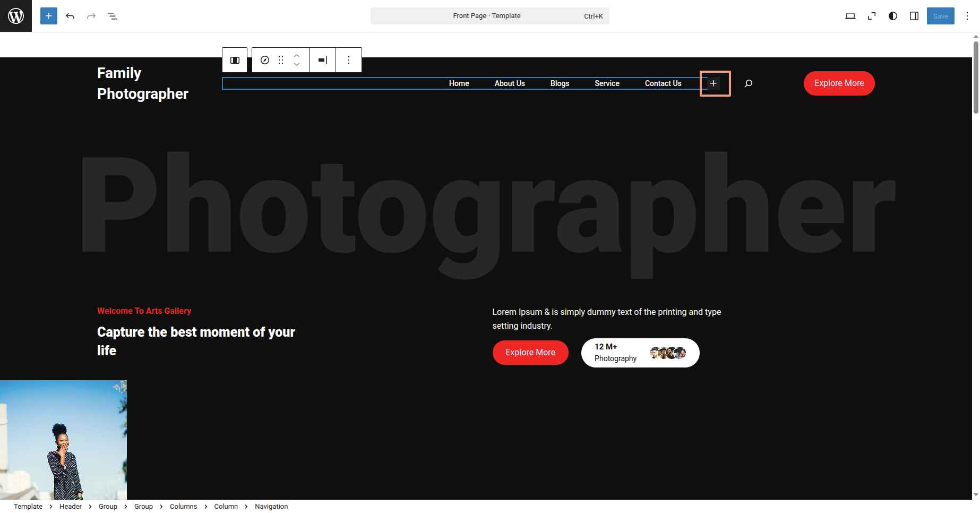Select Columns in the breadcrumb
This screenshot has height=513, width=980.
183,507
